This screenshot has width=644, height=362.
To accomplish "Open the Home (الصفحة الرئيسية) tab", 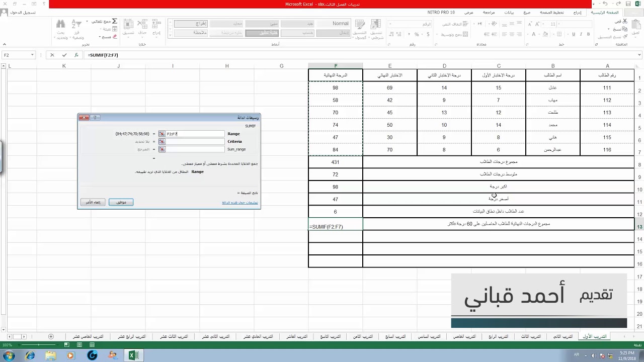I will (x=605, y=12).
